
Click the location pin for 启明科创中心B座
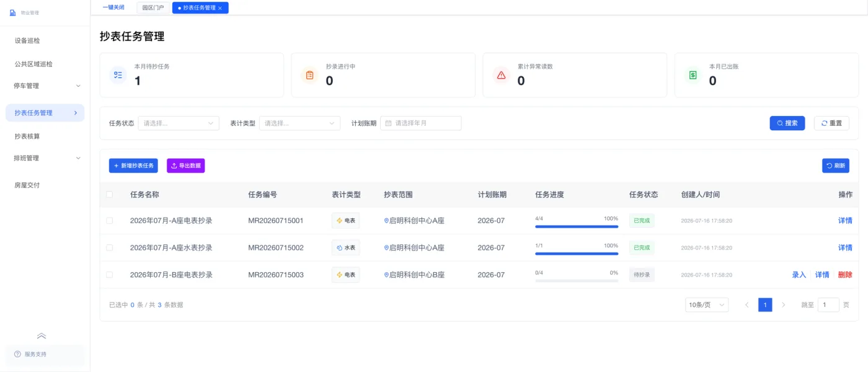386,275
